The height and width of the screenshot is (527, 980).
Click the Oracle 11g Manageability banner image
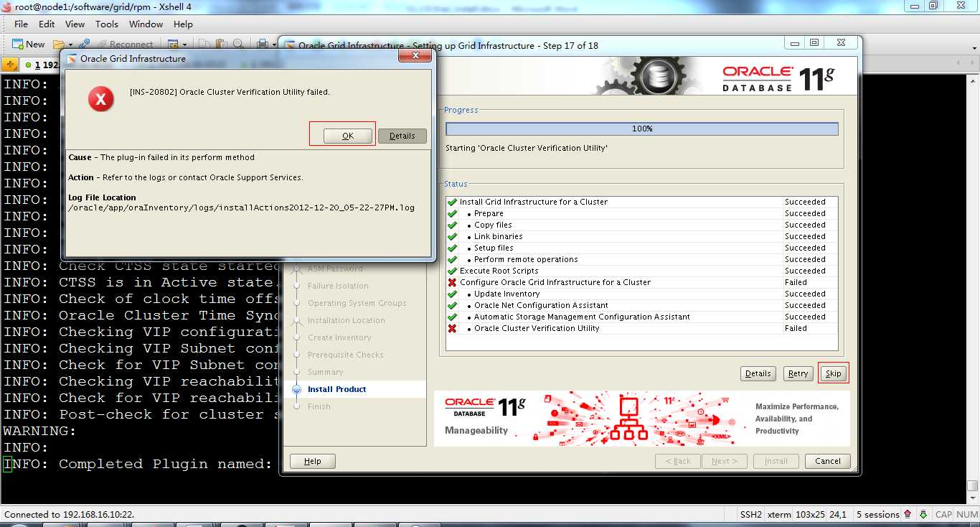642,419
